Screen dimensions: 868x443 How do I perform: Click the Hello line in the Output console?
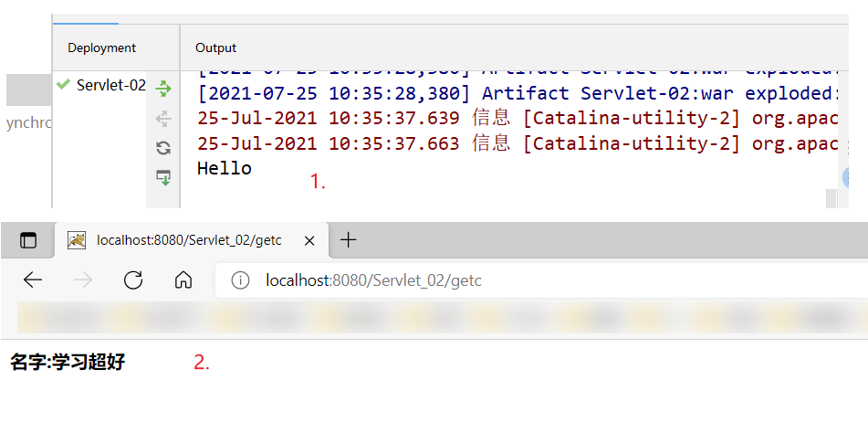point(225,168)
